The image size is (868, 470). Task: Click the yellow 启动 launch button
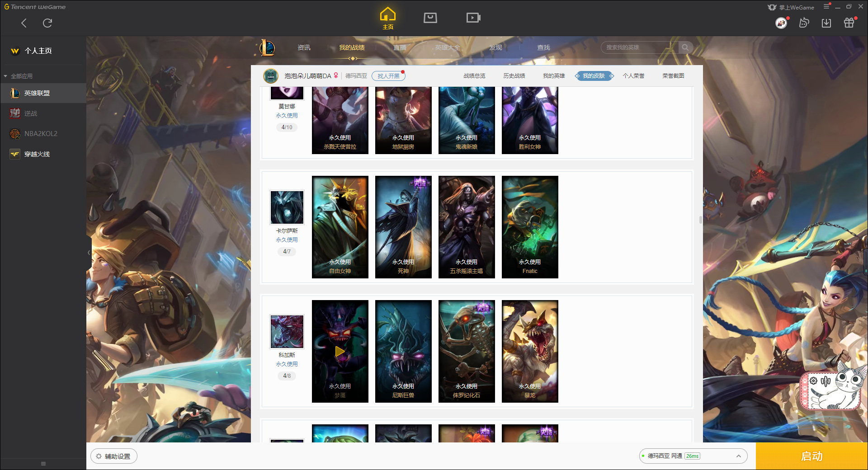click(811, 456)
